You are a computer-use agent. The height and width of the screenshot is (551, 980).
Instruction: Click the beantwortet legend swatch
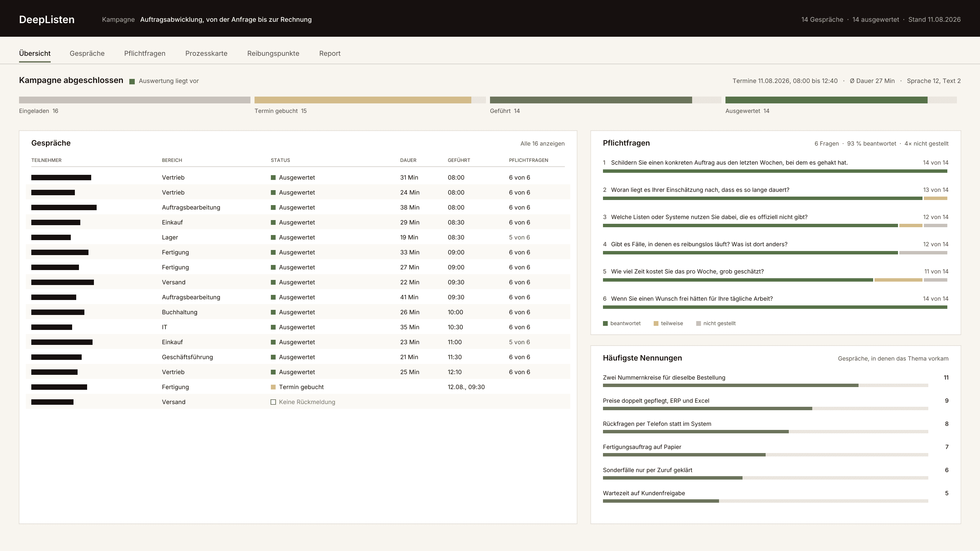click(605, 323)
